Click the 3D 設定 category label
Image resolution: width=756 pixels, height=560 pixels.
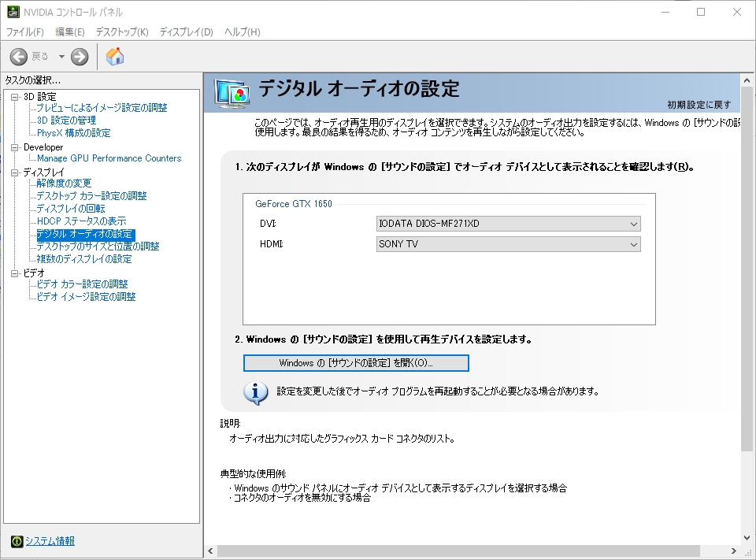point(40,97)
